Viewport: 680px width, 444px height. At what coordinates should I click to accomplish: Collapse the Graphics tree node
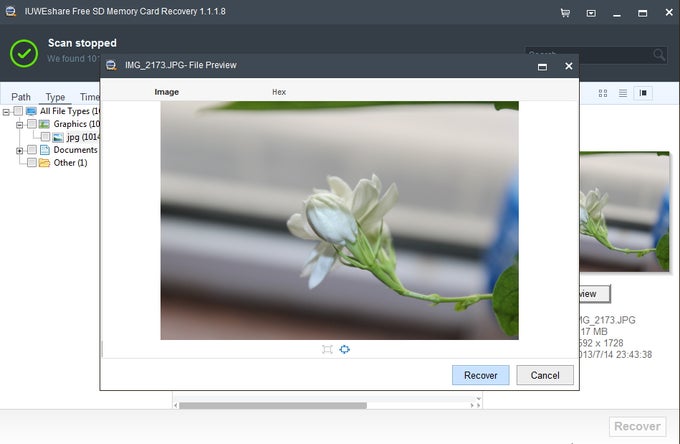point(20,125)
